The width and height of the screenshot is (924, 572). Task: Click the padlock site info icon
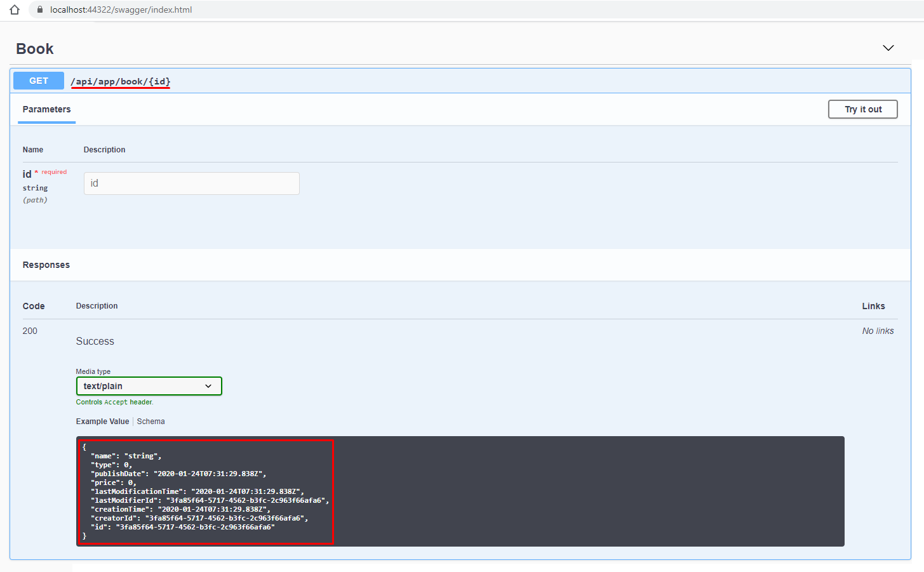click(x=39, y=10)
